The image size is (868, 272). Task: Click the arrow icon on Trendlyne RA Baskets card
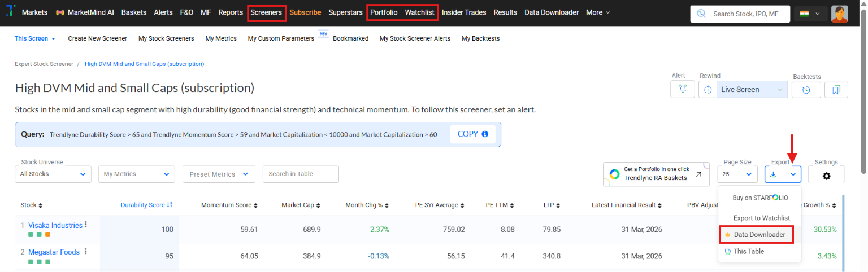point(698,174)
